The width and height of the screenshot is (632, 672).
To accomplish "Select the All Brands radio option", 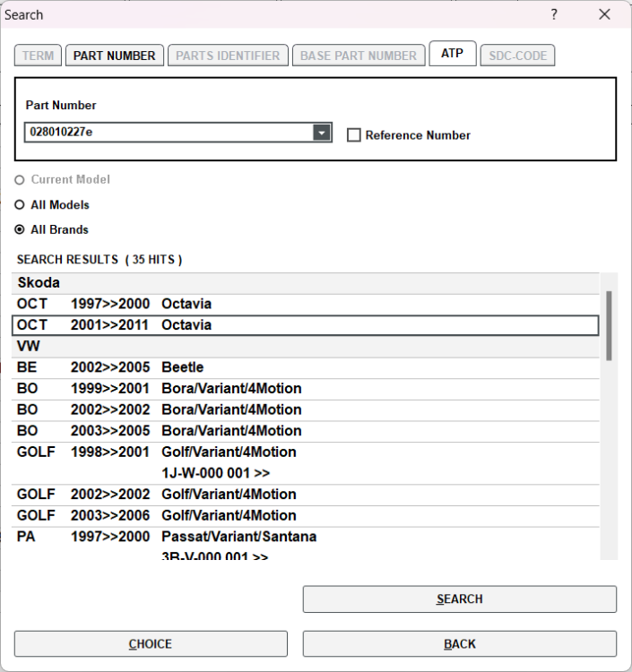I will [20, 229].
